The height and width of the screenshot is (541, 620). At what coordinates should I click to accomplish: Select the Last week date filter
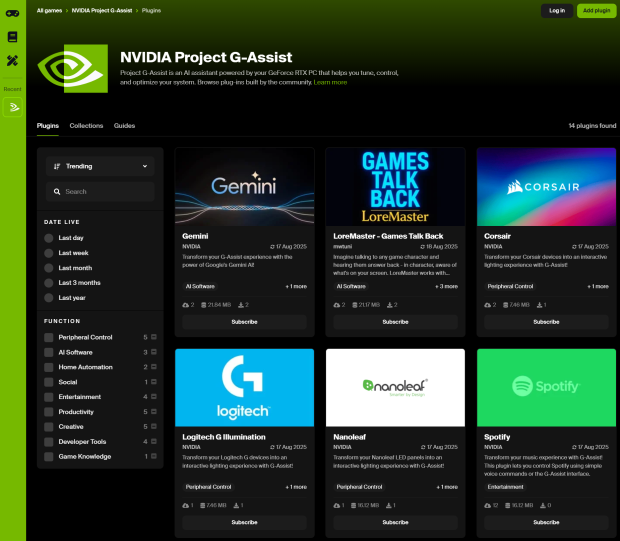[49, 253]
